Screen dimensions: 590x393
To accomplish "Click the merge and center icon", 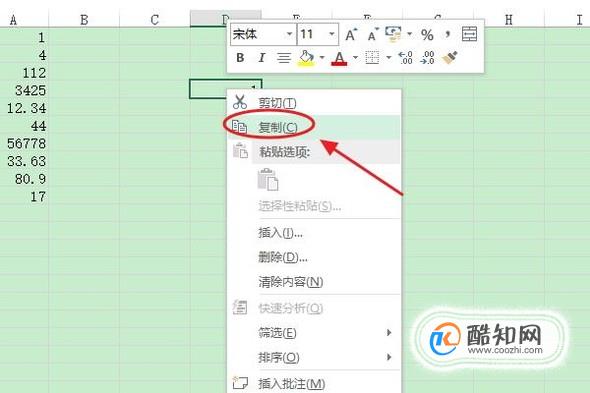I will pos(469,34).
